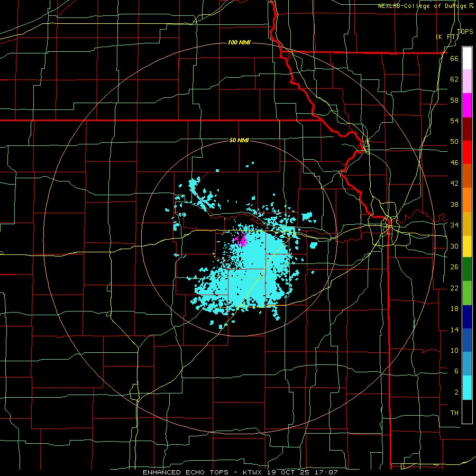Select the 46 legend value
This screenshot has height=476, width=476.
454,163
